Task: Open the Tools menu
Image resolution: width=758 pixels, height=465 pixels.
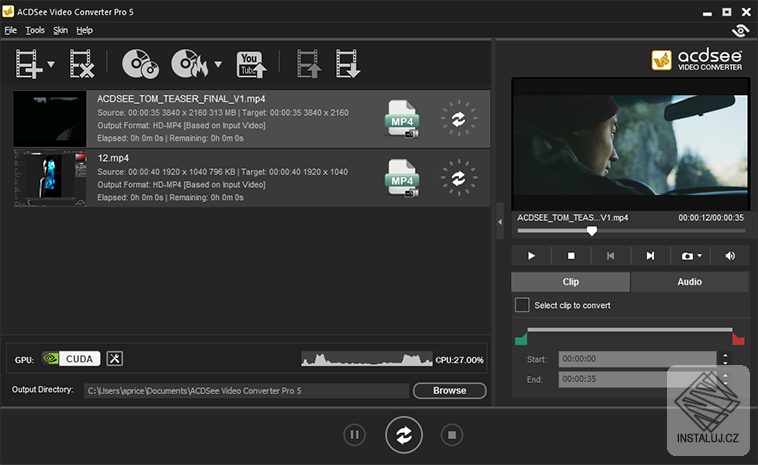Action: point(35,30)
